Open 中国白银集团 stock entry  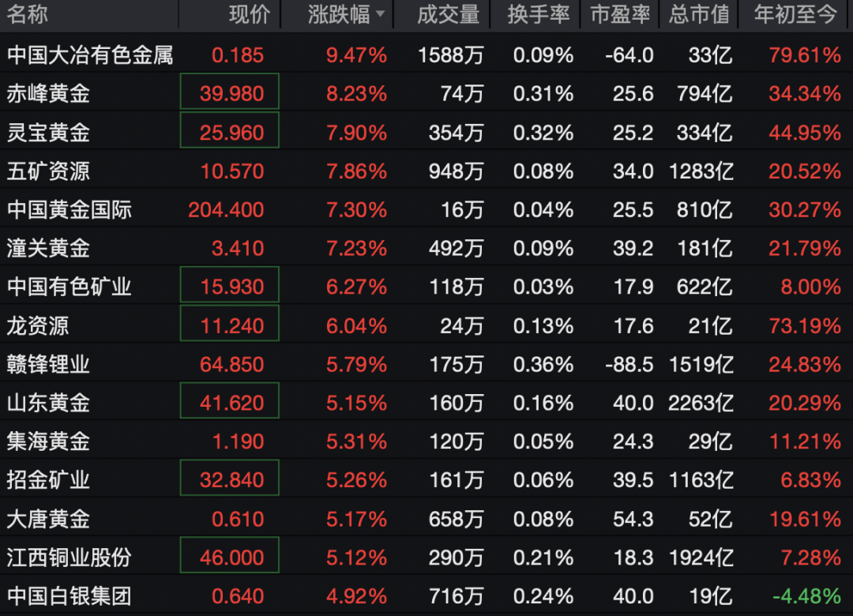point(70,595)
